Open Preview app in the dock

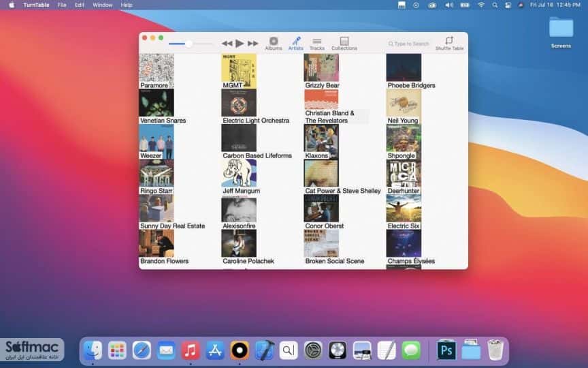(362, 350)
